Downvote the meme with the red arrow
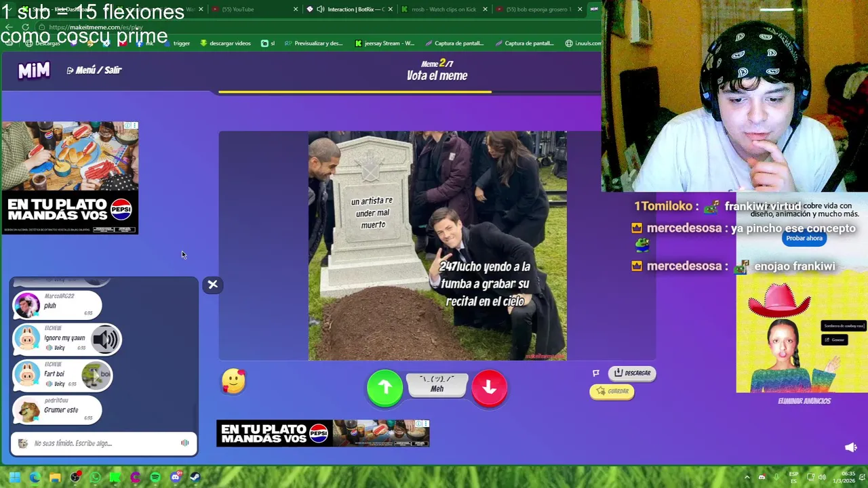The image size is (868, 488). pyautogui.click(x=489, y=387)
